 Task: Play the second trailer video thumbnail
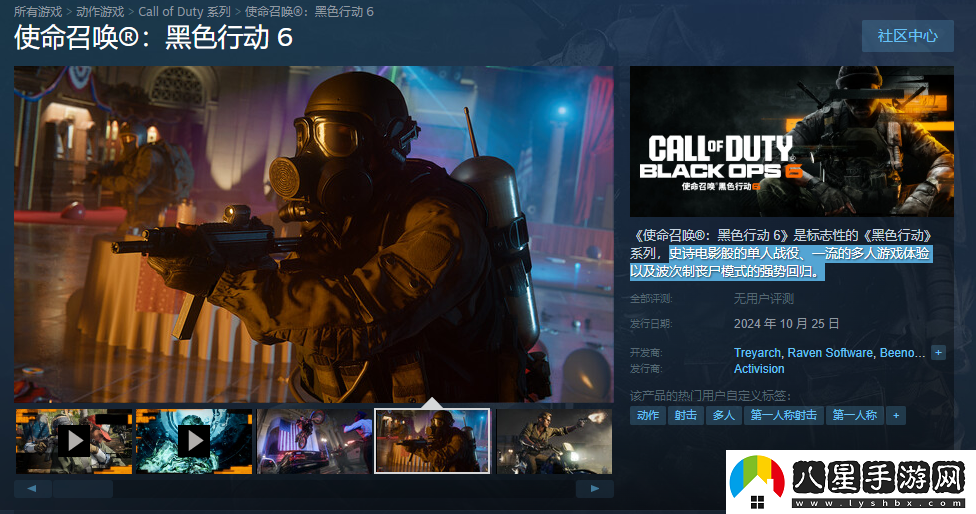point(194,440)
